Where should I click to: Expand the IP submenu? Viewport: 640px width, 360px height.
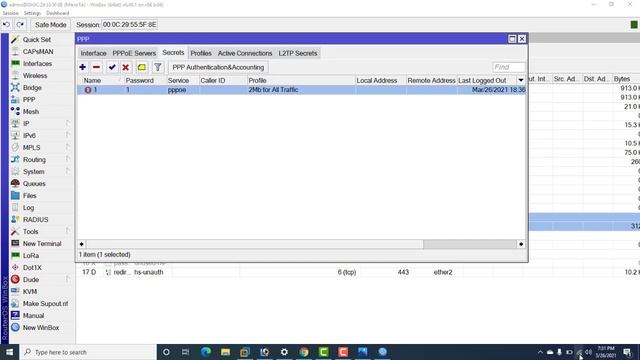click(x=68, y=123)
